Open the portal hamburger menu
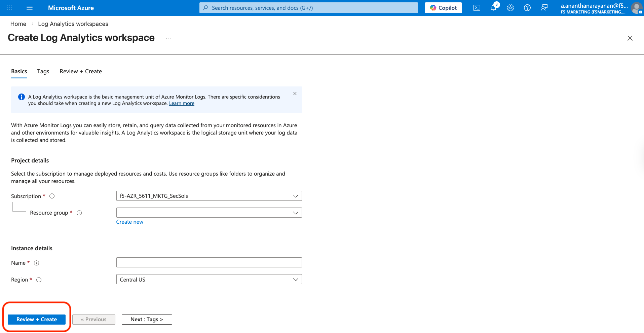This screenshot has width=644, height=333. (30, 8)
